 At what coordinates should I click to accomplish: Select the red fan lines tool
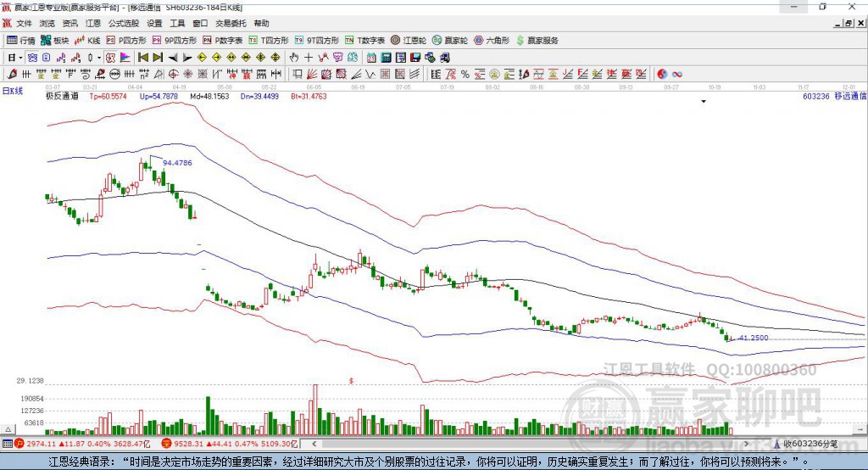(x=311, y=75)
